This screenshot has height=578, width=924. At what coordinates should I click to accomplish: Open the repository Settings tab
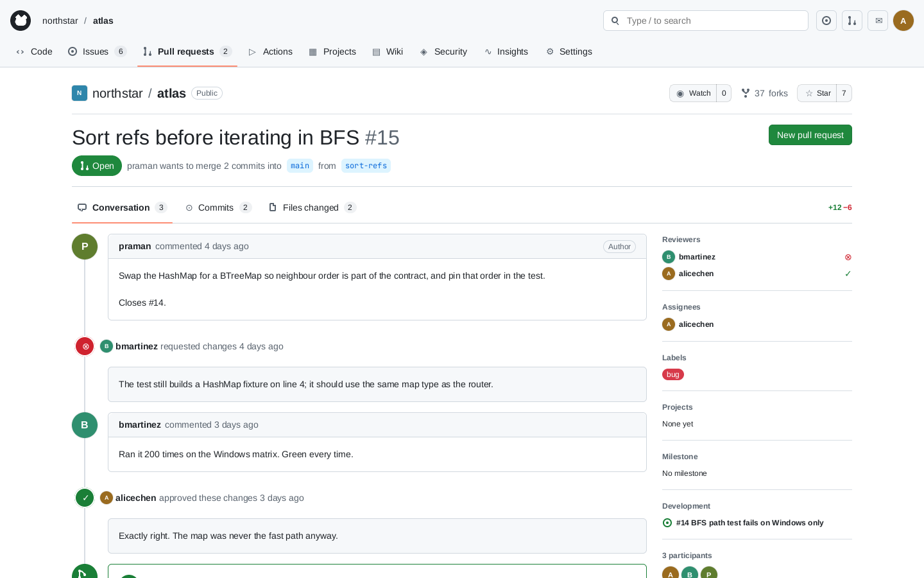(x=569, y=51)
